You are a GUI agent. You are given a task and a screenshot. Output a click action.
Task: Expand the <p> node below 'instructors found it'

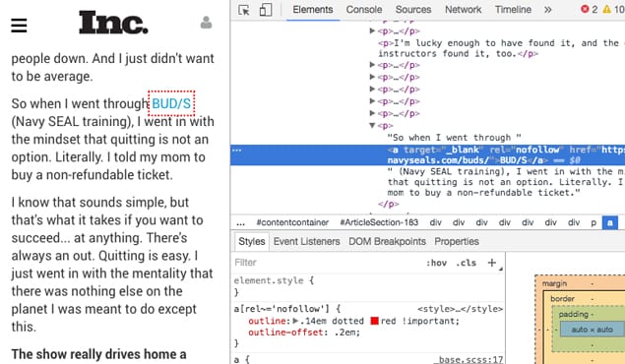[x=372, y=65]
